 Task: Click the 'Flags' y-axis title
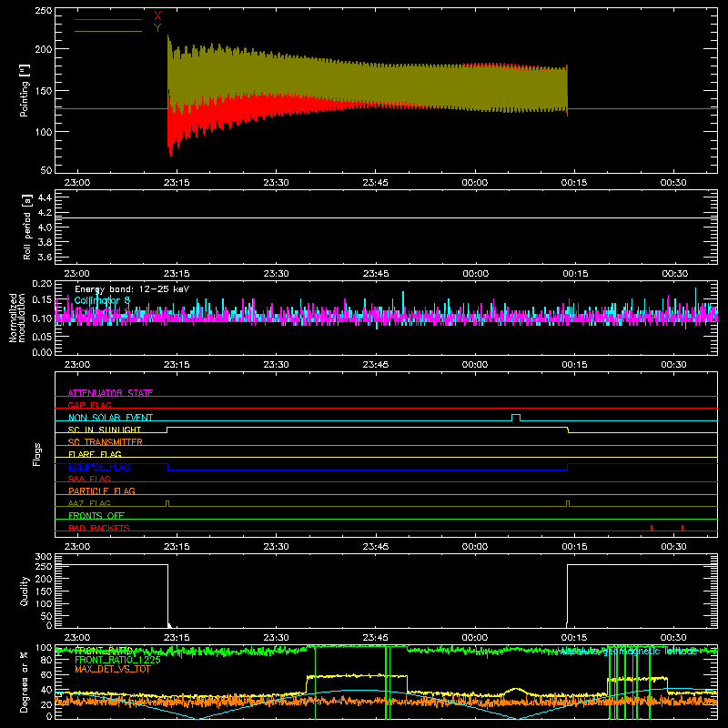pyautogui.click(x=36, y=454)
